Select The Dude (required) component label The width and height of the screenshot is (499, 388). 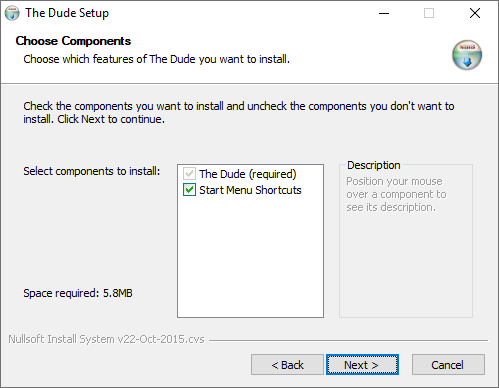coord(248,174)
